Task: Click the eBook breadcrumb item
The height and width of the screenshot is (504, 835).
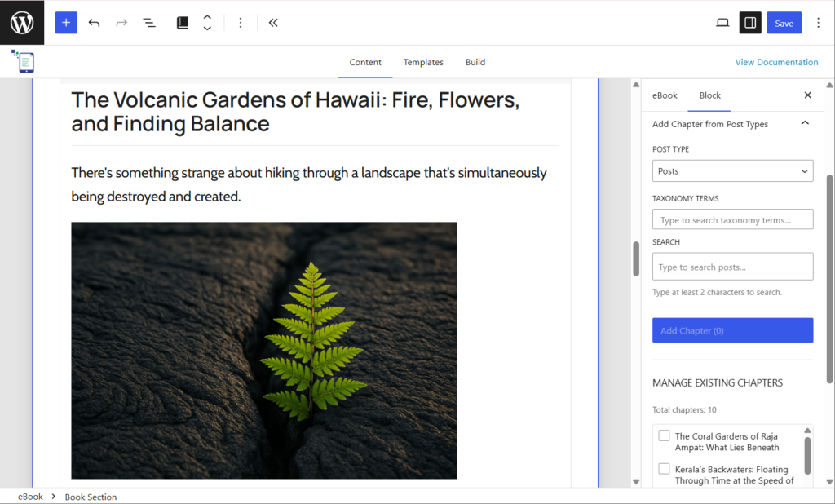Action: pos(30,497)
